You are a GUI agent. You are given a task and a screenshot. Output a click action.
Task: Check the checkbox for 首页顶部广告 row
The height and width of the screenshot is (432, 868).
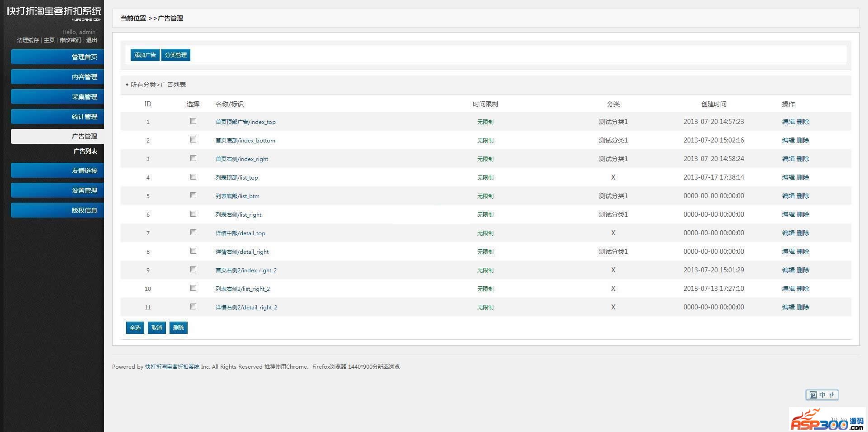(x=193, y=121)
